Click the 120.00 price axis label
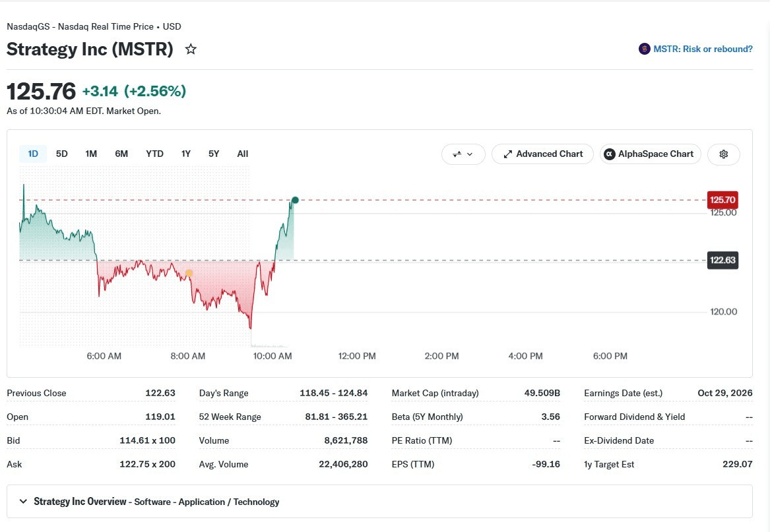 723,312
